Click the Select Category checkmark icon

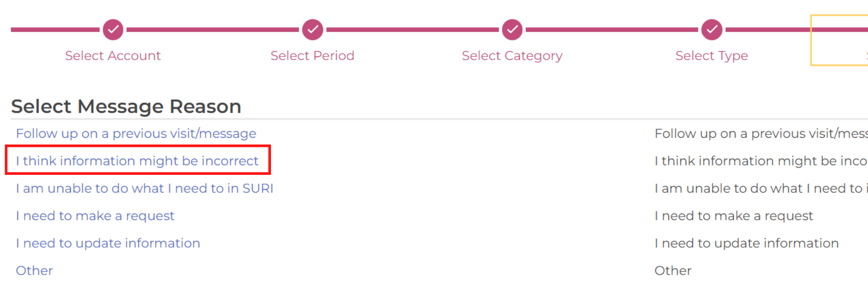click(512, 29)
